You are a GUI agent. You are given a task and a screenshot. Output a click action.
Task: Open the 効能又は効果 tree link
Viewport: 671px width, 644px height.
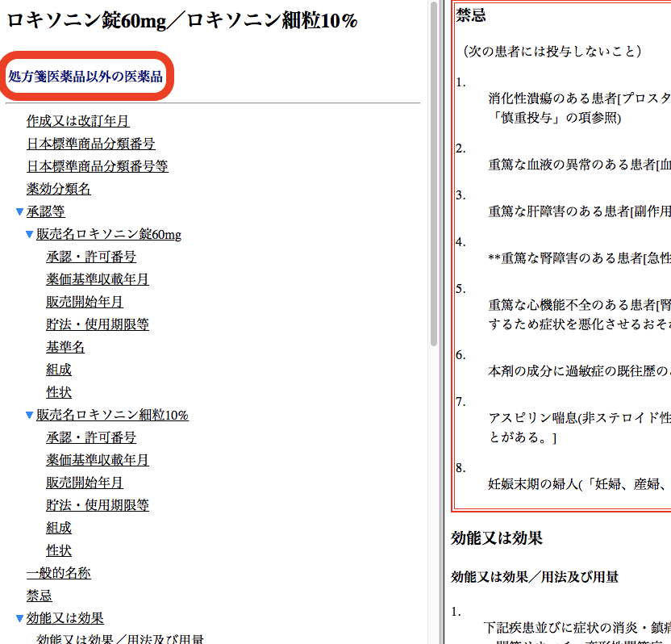pyautogui.click(x=65, y=618)
